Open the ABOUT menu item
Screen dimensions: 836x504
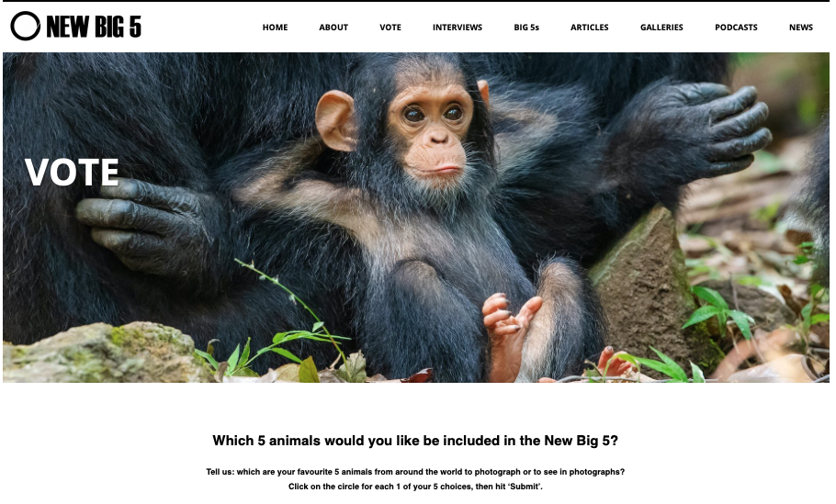coord(333,28)
